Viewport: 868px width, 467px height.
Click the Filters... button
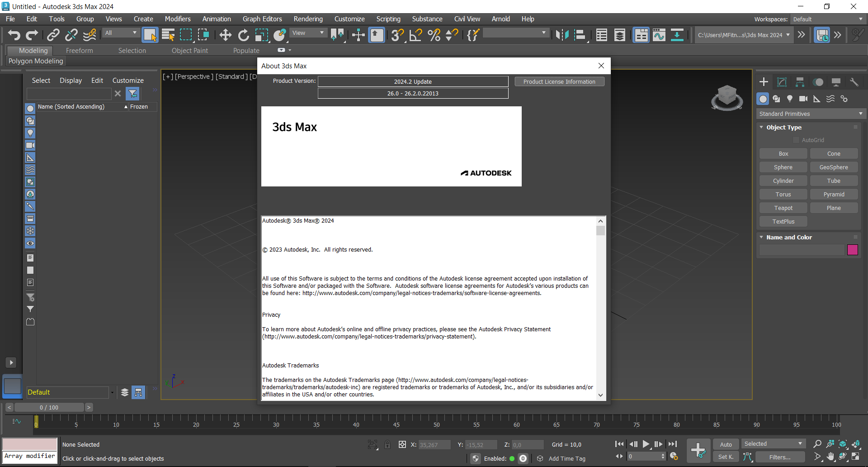click(x=780, y=457)
